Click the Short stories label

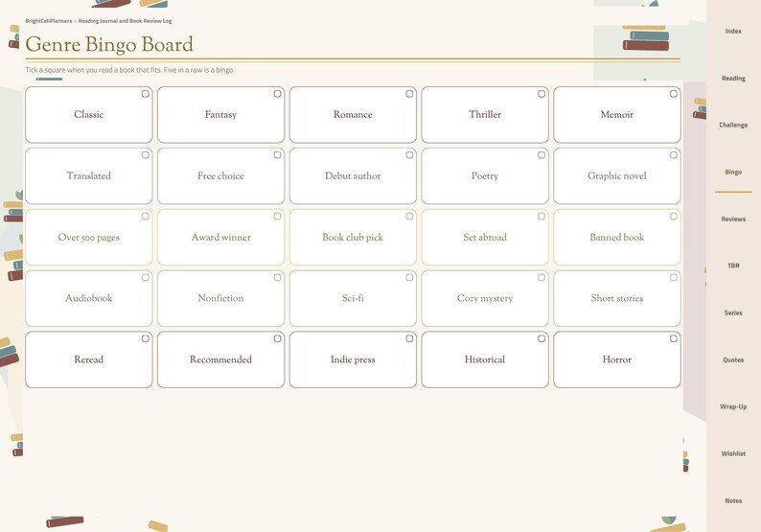coord(617,298)
